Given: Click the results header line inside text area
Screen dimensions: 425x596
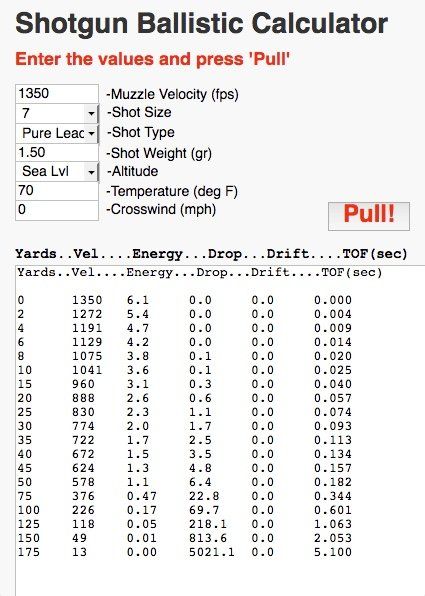Looking at the screenshot, I should coord(200,273).
